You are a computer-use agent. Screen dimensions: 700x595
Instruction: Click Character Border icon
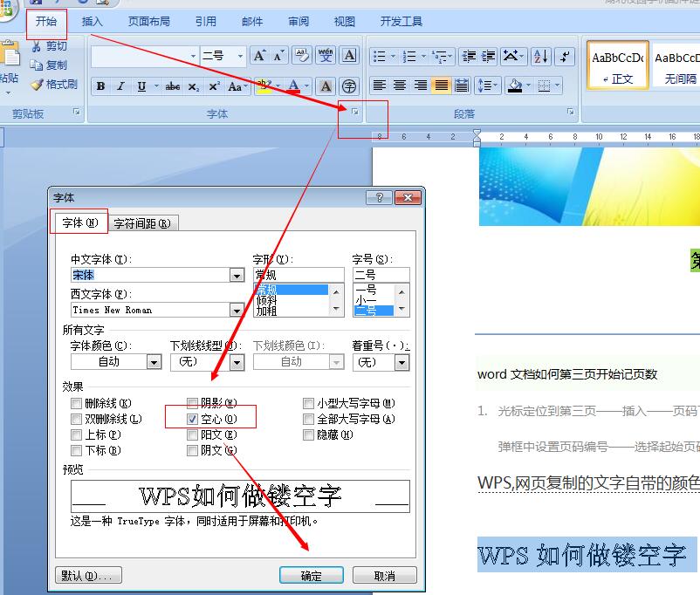349,56
